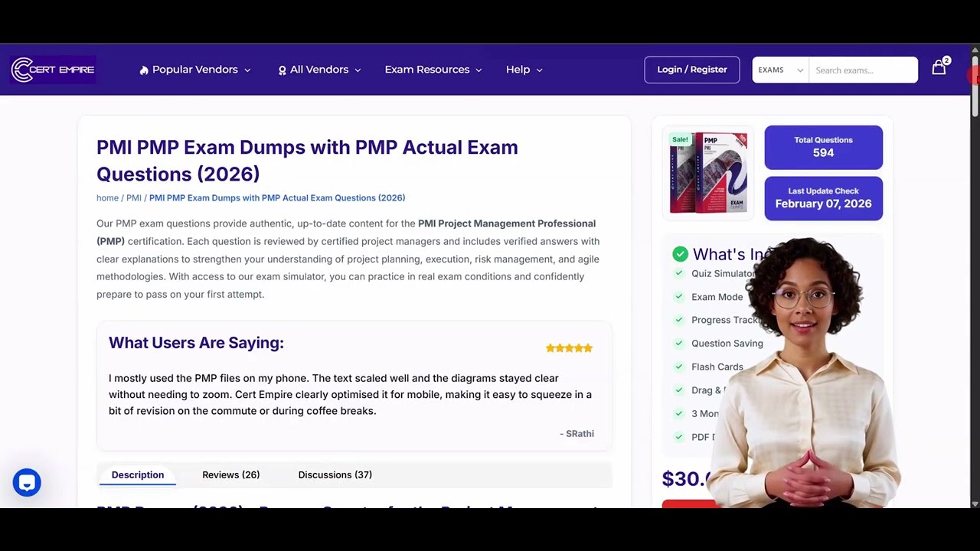The width and height of the screenshot is (980, 551).
Task: Click checkmark beside Exam Mode
Action: coord(678,297)
